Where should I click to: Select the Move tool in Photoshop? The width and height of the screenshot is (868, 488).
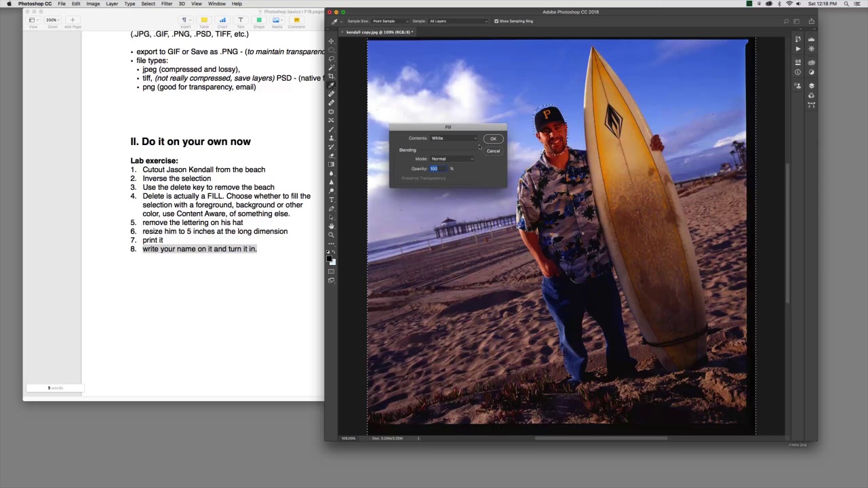(x=331, y=41)
